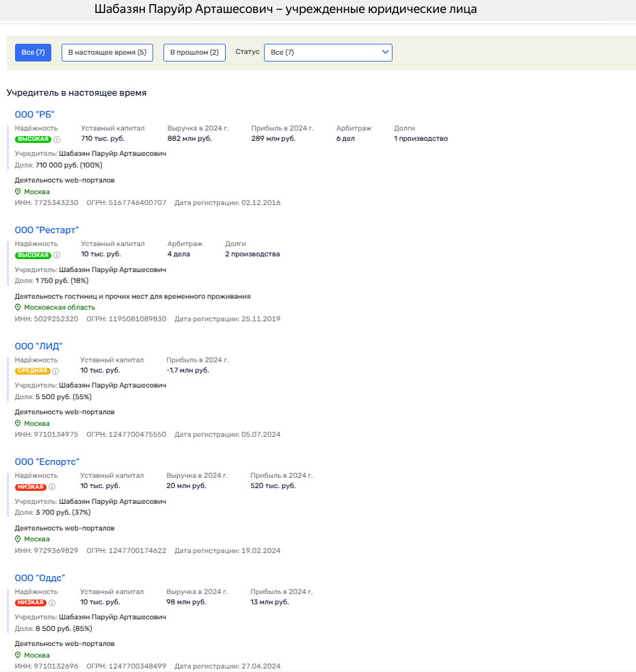This screenshot has height=672, width=636.
Task: Switch to "В настоящее время (5)" filter
Action: point(107,53)
